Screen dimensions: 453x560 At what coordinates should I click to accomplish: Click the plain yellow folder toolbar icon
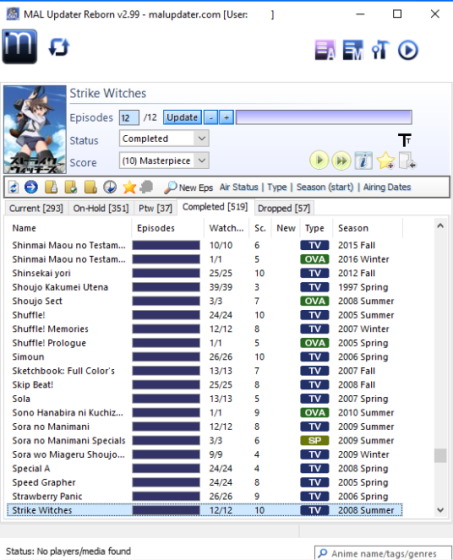[x=90, y=187]
